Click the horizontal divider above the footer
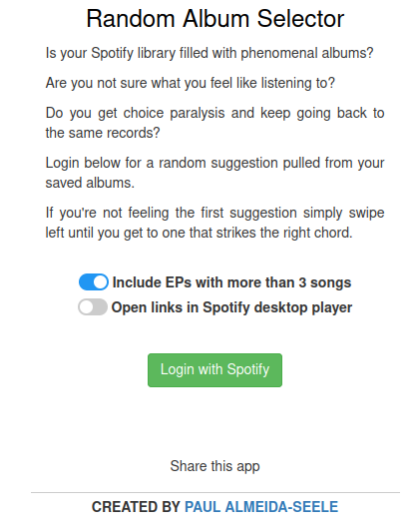 tap(215, 492)
